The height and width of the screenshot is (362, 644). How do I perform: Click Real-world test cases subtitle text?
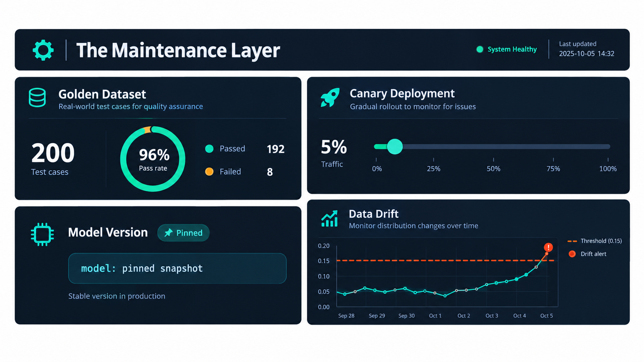click(x=131, y=107)
